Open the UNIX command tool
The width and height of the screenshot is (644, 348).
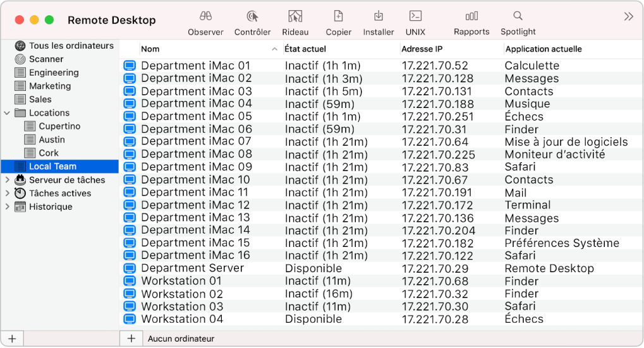[x=415, y=16]
